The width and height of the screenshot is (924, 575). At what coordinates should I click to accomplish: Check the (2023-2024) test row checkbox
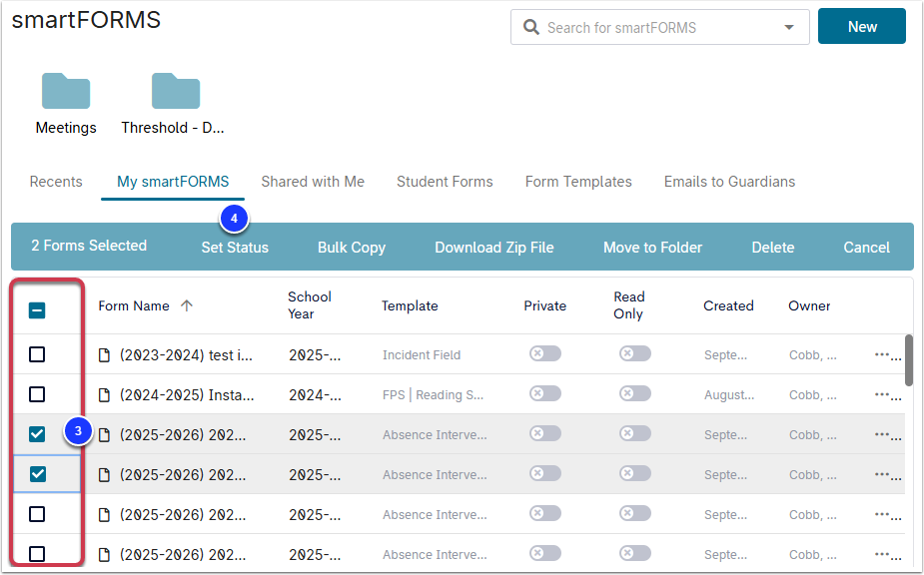37,354
